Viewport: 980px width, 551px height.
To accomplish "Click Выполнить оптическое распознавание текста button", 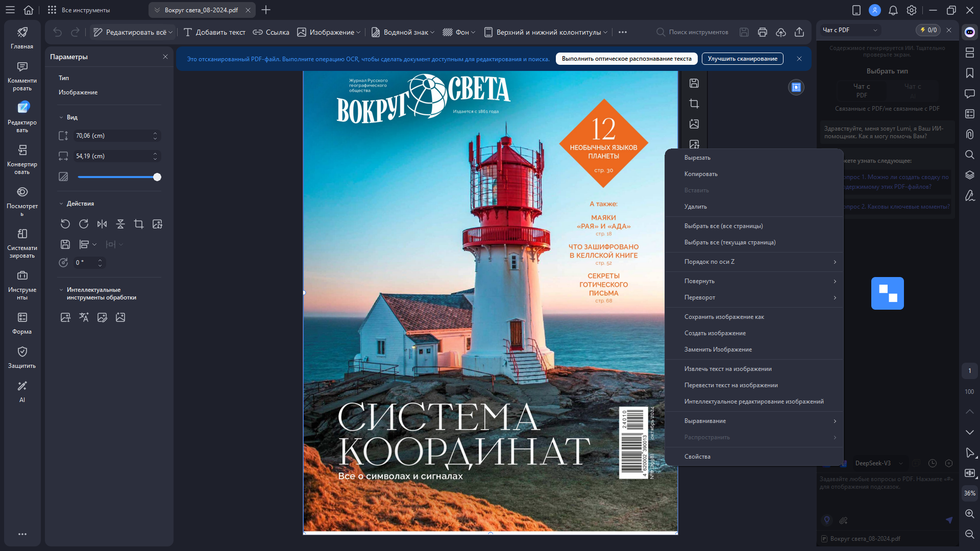I will (x=626, y=59).
